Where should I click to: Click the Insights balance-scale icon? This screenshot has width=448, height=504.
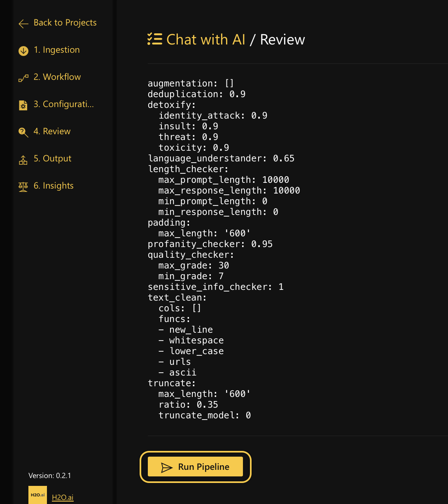pos(23,187)
